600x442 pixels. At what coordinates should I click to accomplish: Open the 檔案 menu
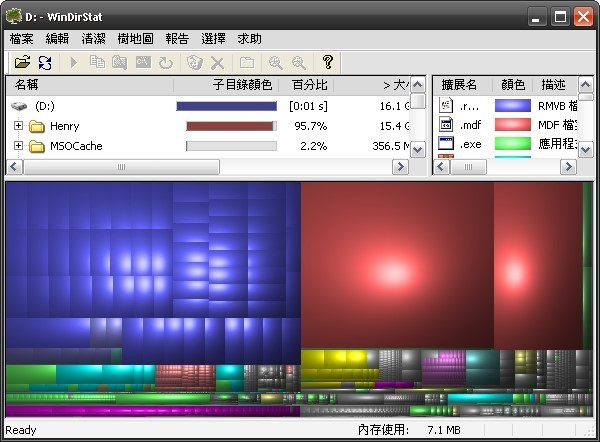21,39
